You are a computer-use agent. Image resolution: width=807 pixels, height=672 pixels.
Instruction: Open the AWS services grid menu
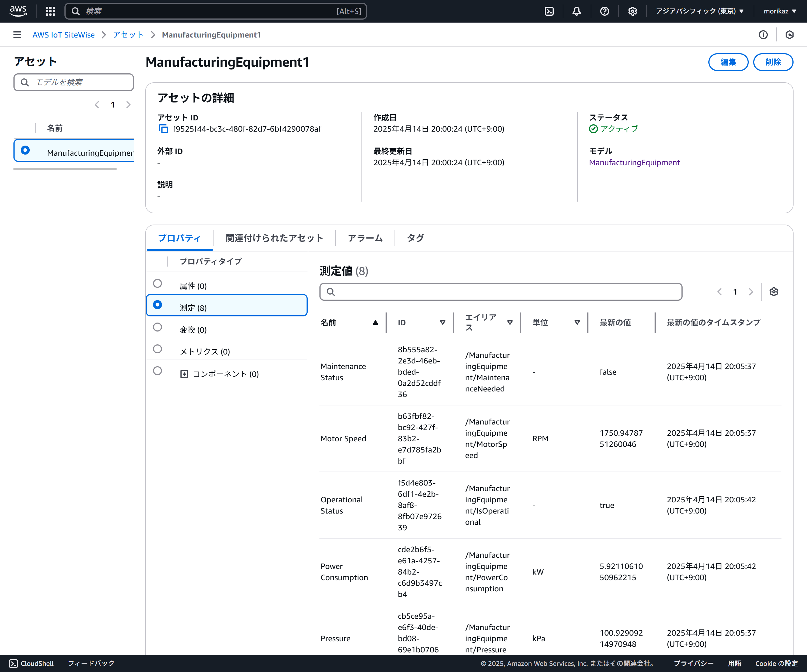pos(50,11)
